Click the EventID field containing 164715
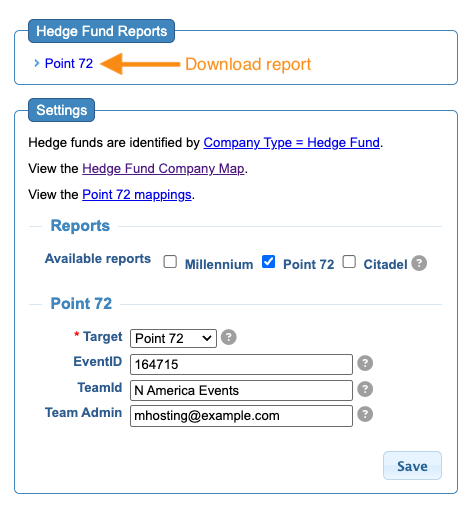 [241, 364]
